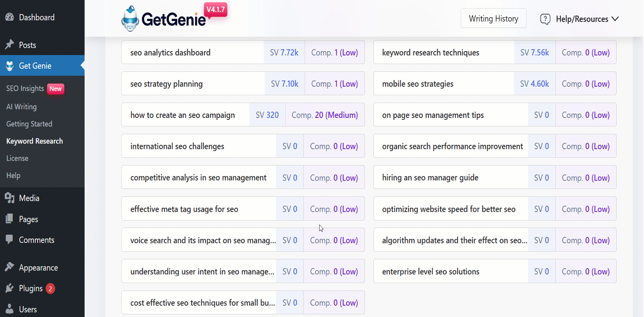Open the SEO Insights submenu item
The width and height of the screenshot is (644, 317).
tap(25, 88)
